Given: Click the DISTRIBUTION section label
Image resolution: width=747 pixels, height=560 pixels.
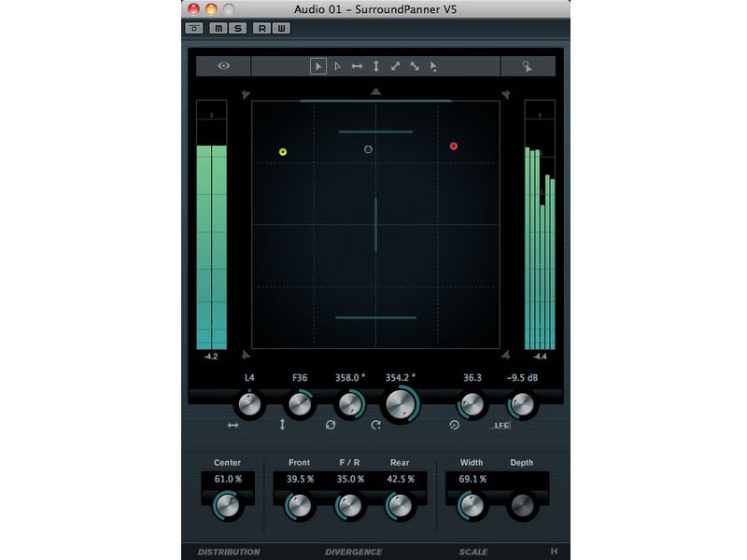Looking at the screenshot, I should 228,551.
